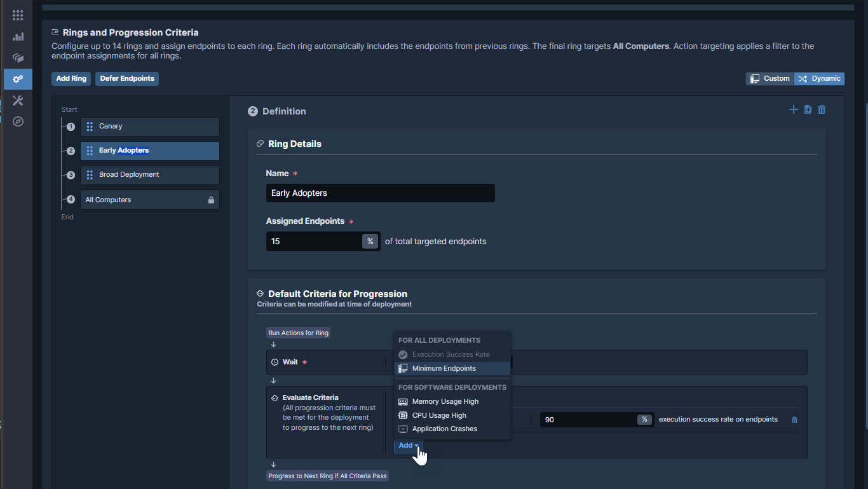Screen dimensions: 868x489
Task: Click the percent unit on Assigned Endpoints
Action: pos(370,242)
